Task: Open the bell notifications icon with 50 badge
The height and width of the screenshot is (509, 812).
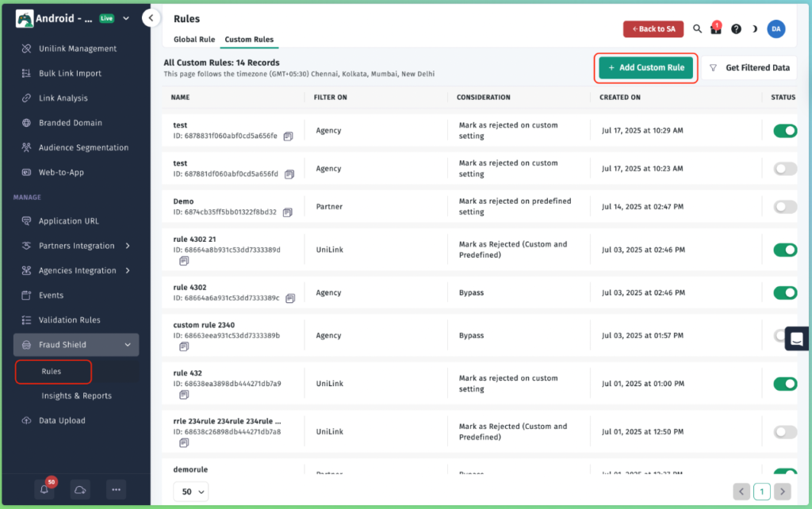Action: coord(45,489)
